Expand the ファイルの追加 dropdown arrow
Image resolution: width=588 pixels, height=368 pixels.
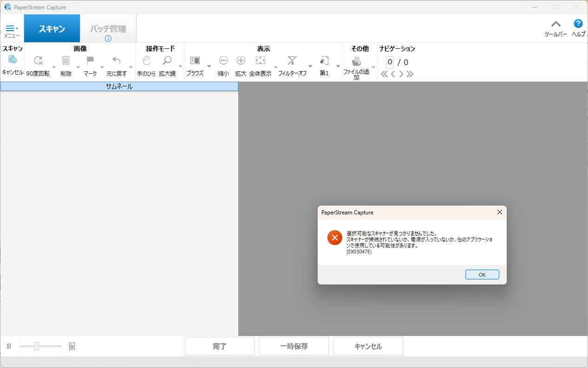373,67
